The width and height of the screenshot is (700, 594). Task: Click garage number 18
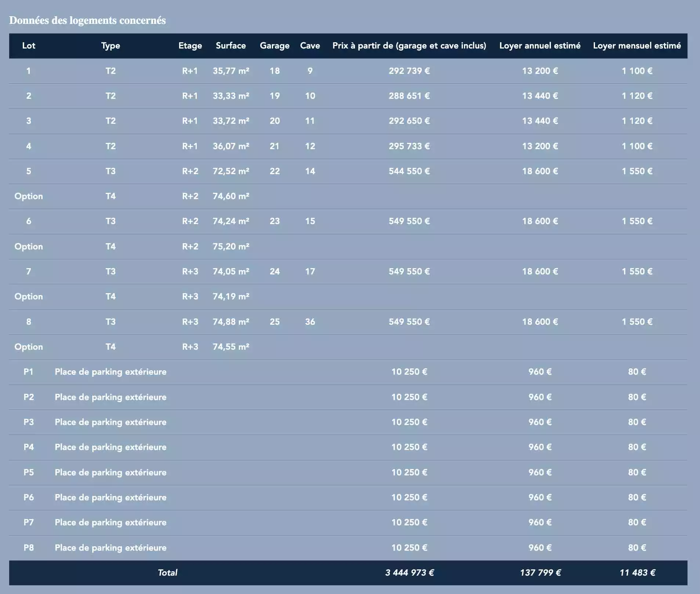click(275, 71)
